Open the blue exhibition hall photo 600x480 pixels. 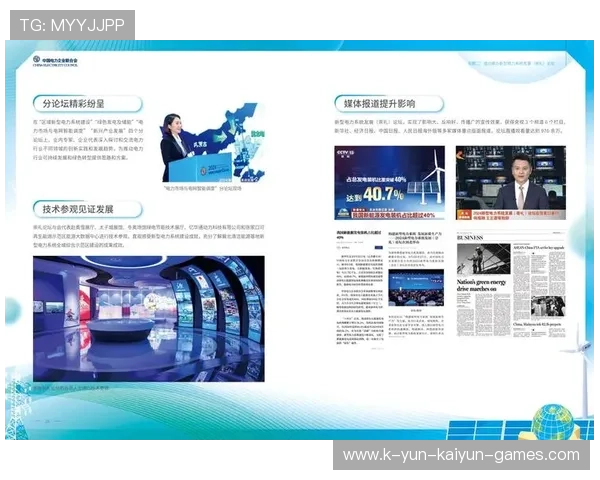(x=148, y=319)
